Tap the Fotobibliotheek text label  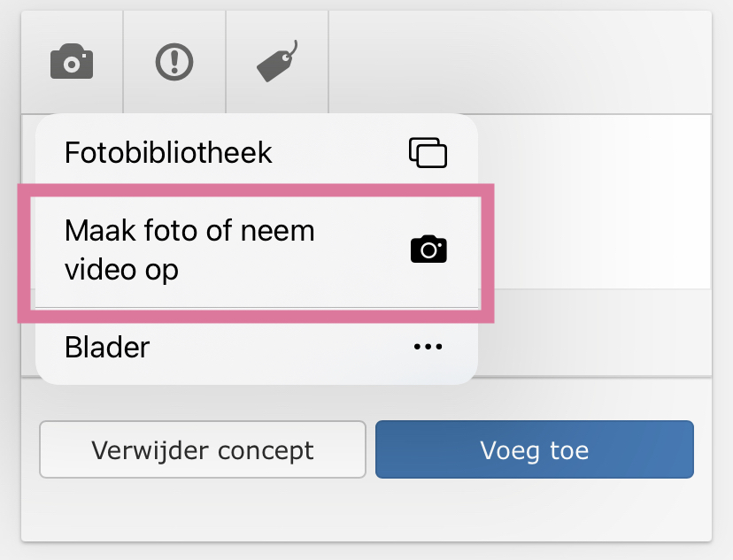click(x=168, y=152)
